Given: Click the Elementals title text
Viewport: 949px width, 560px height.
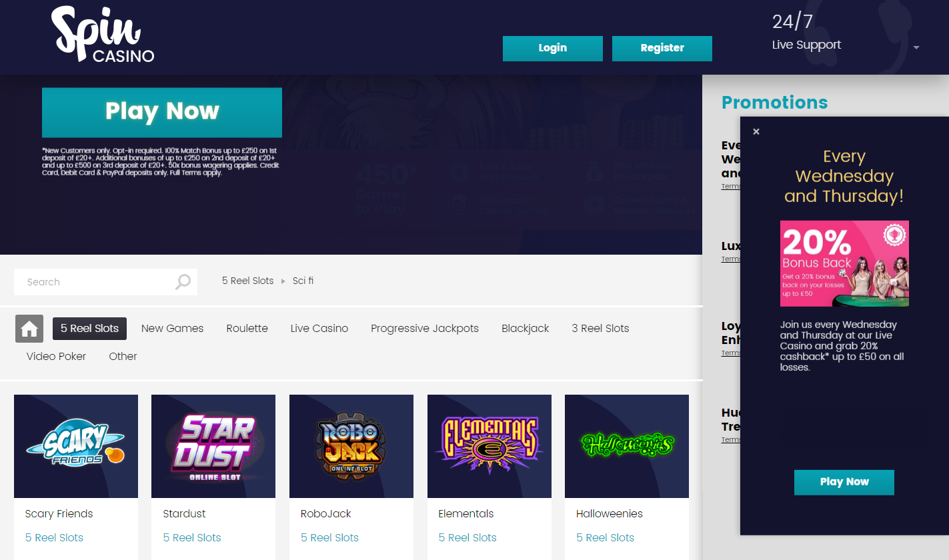Looking at the screenshot, I should pyautogui.click(x=466, y=513).
